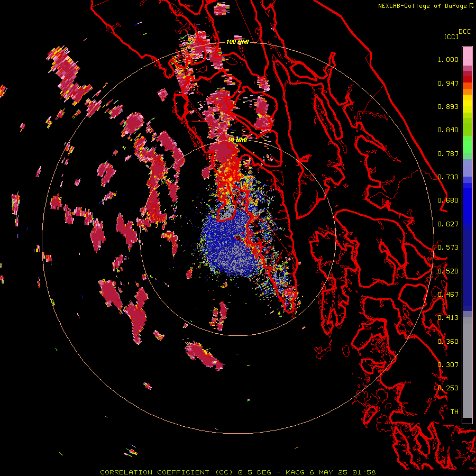Viewport: 476px width, 476px height.
Task: Click the gray lower section of color bar
Action: point(467,368)
